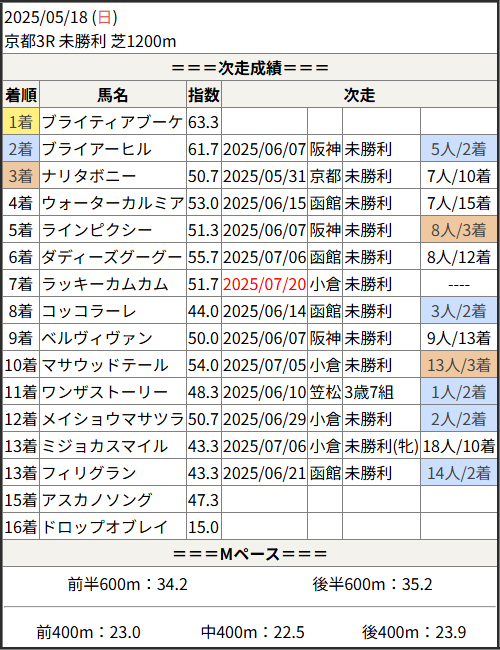This screenshot has width=500, height=650.
Task: Click the 8人/3着 highlighted result cell
Action: [459, 230]
